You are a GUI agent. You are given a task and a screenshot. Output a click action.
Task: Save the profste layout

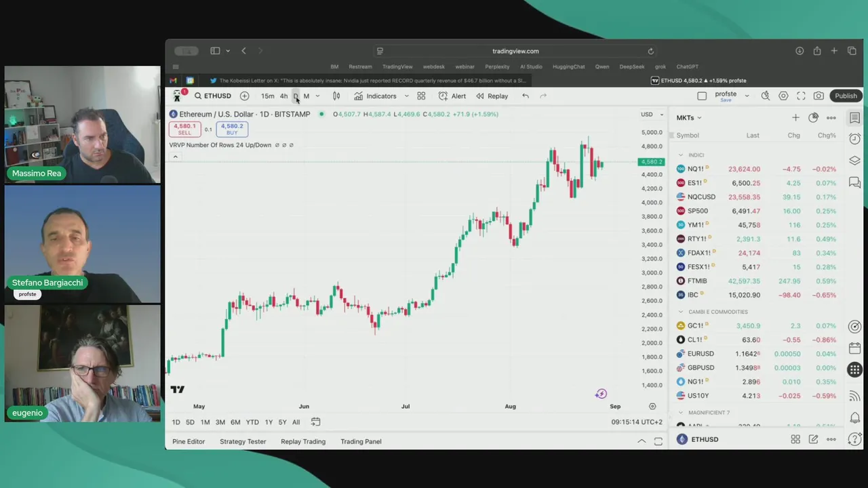coord(726,100)
